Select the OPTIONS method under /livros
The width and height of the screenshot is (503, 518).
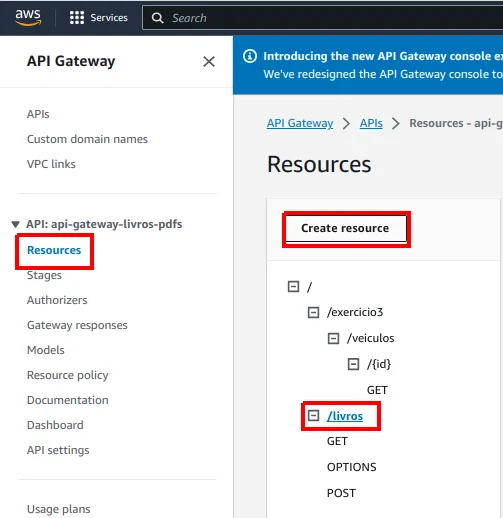pos(351,467)
